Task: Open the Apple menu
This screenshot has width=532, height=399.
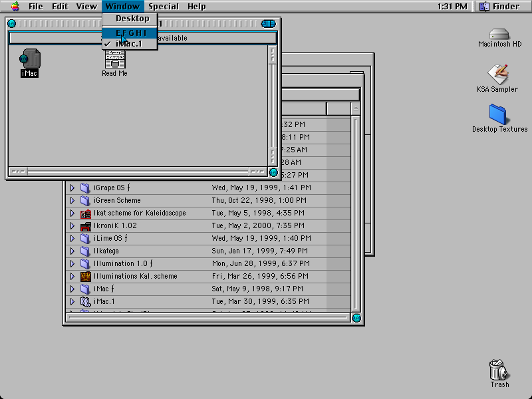Action: pyautogui.click(x=15, y=6)
